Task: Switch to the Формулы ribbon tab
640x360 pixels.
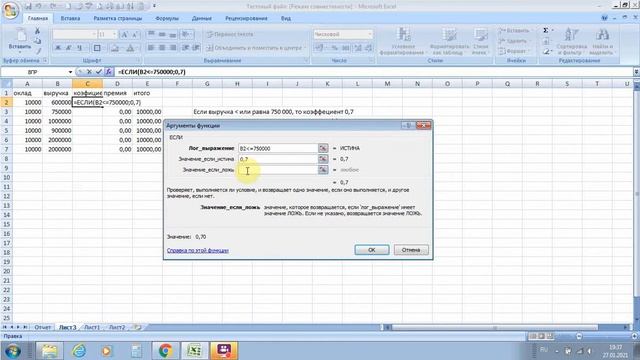Action: click(167, 18)
